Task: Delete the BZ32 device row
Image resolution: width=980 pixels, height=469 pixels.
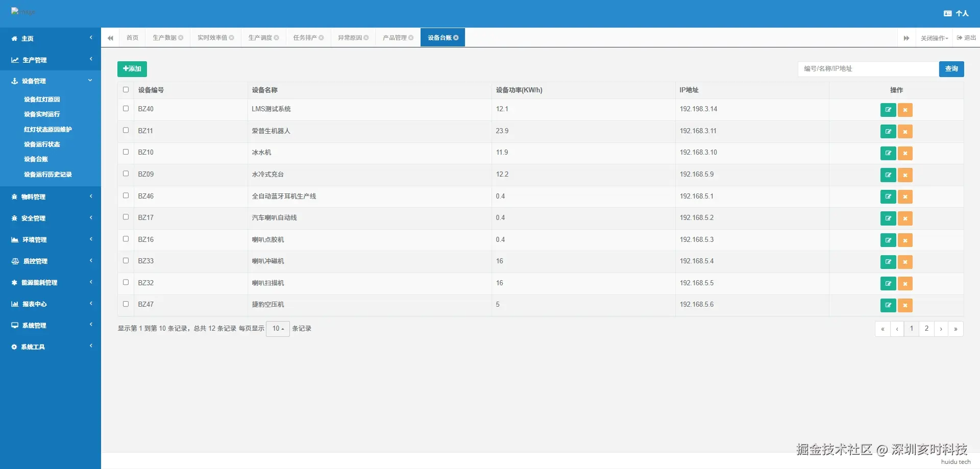Action: tap(905, 284)
